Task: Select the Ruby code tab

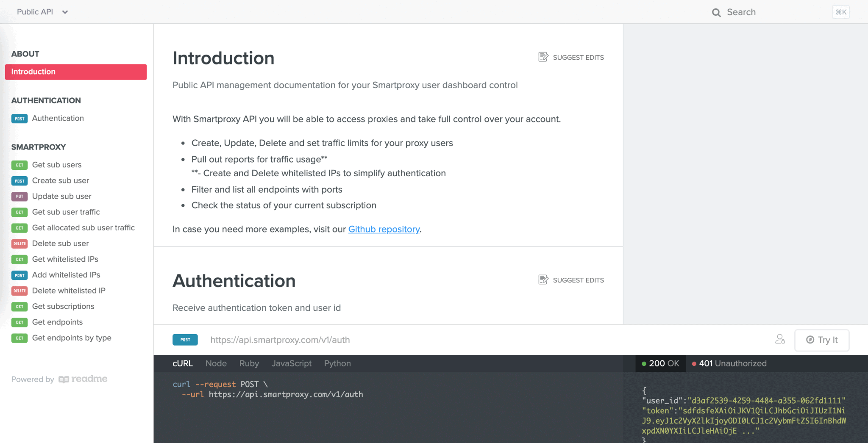Action: click(x=249, y=363)
